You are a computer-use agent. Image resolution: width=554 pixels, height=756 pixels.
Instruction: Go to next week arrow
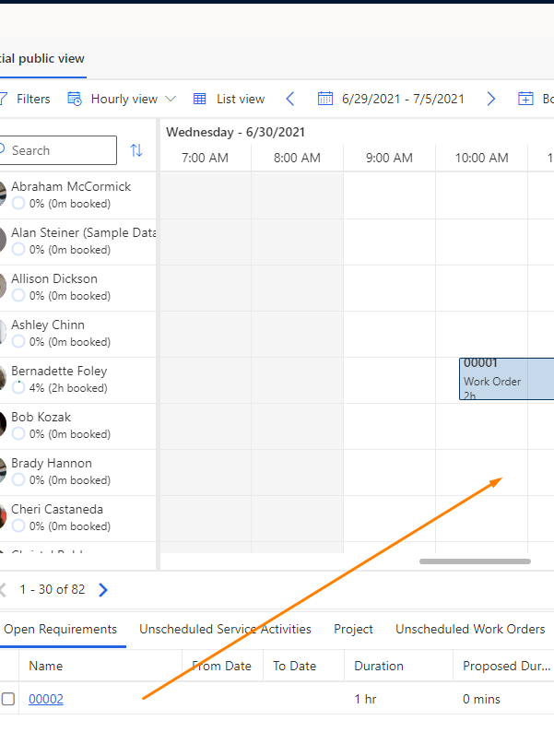(x=490, y=99)
